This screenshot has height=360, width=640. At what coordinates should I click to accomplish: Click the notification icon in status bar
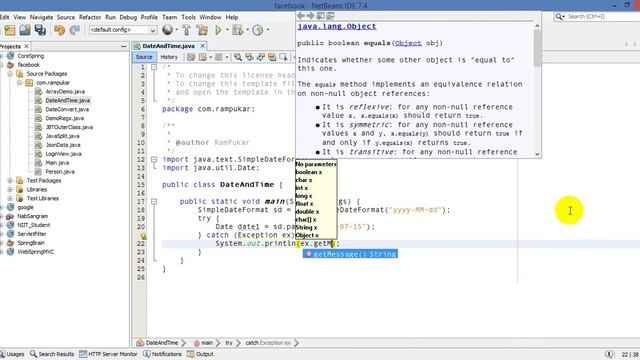[609, 354]
